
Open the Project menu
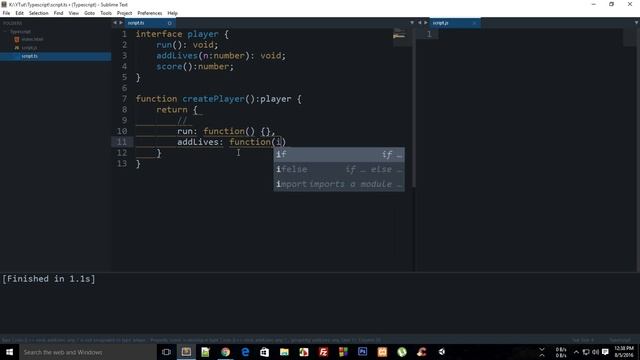coord(124,13)
